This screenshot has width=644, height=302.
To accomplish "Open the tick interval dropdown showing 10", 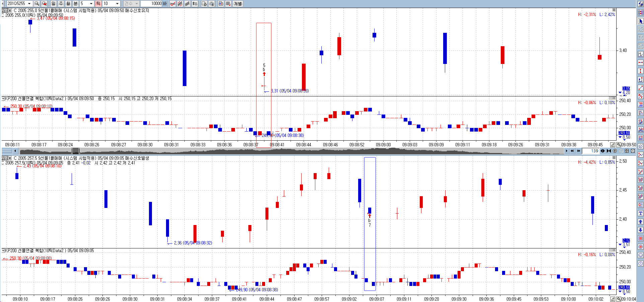I will pos(117,3).
